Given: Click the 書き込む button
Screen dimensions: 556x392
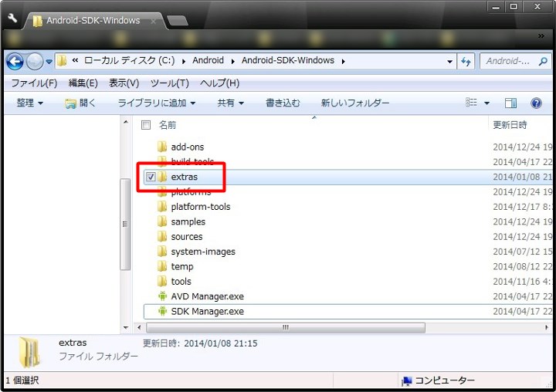Looking at the screenshot, I should [x=283, y=103].
